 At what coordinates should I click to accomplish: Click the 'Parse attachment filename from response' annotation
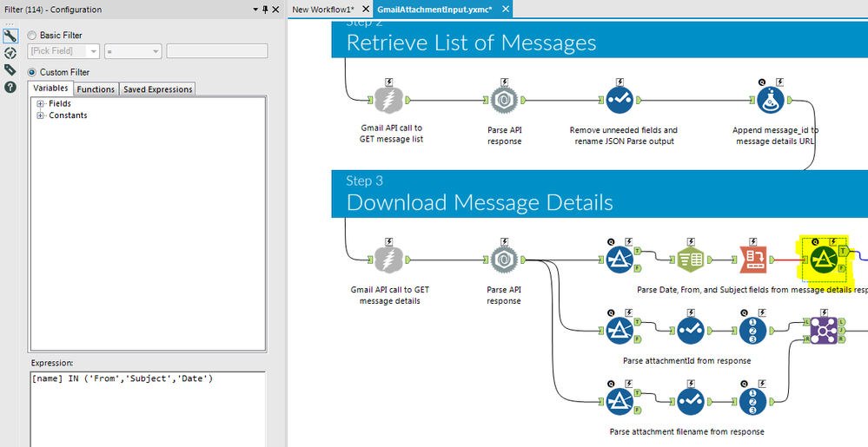(687, 431)
